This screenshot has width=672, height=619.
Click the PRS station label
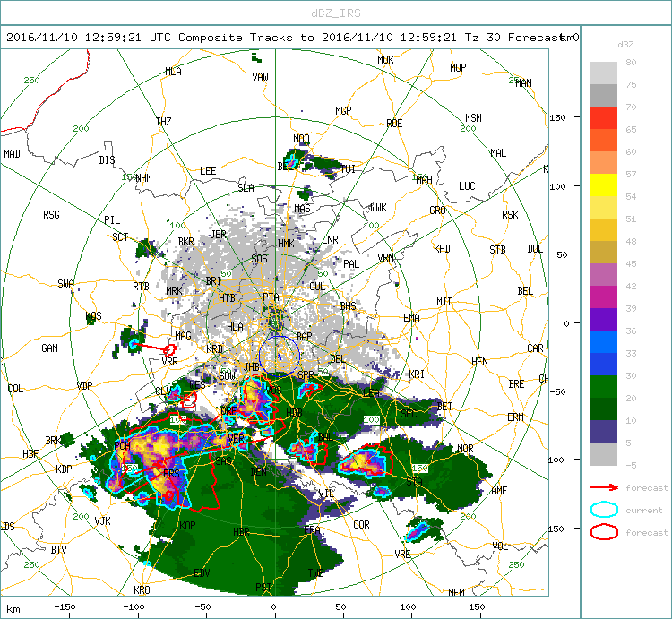[x=171, y=473]
